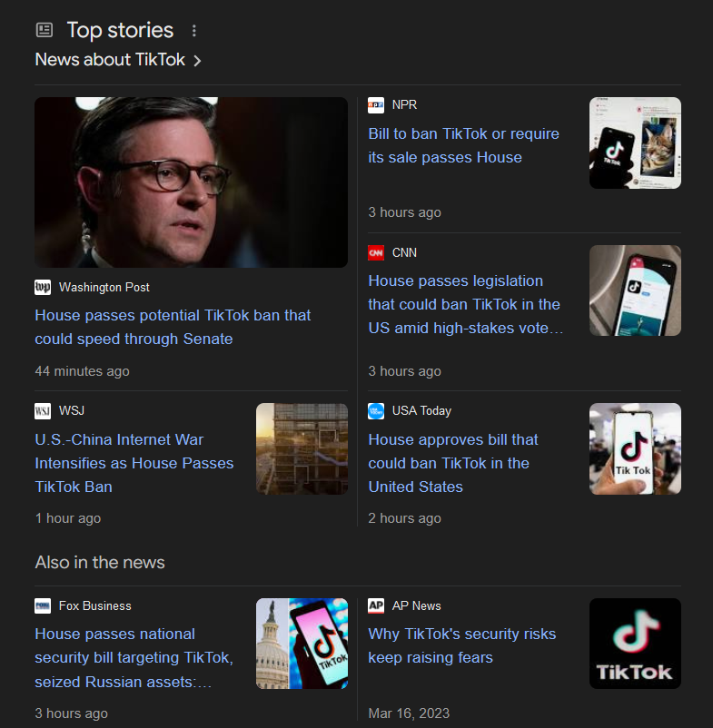713x728 pixels.
Task: Click the Fox Business favicon
Action: pos(43,605)
